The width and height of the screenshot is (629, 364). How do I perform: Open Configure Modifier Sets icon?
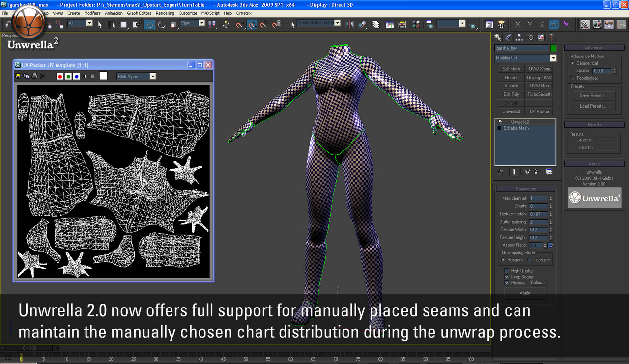549,172
